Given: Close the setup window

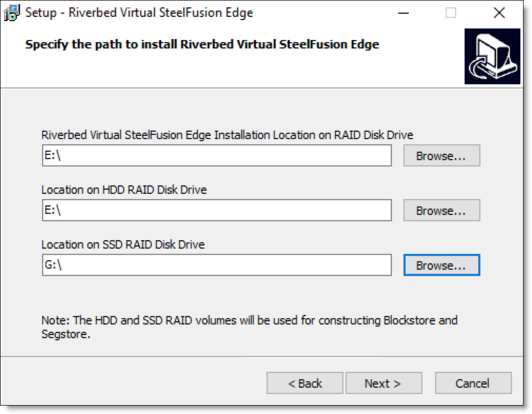Looking at the screenshot, I should click(499, 13).
